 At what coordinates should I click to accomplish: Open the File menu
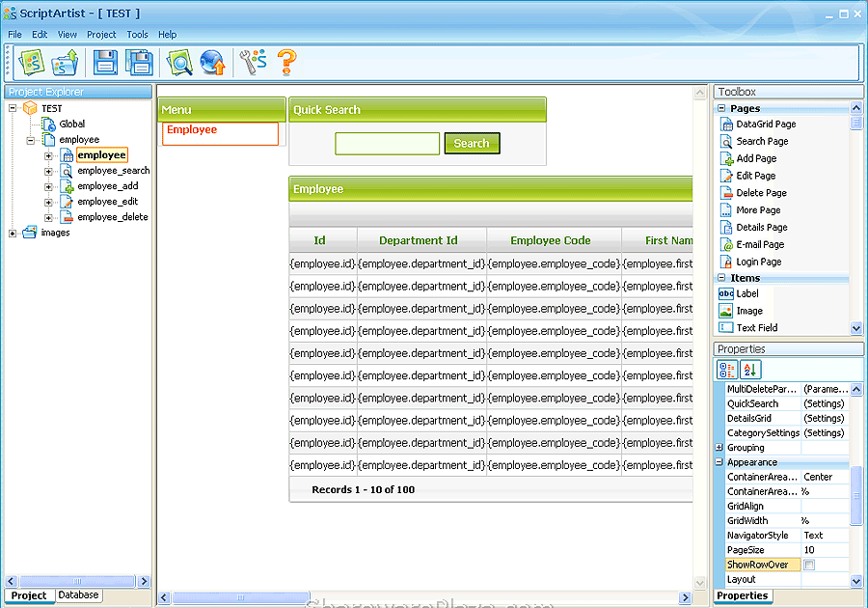pyautogui.click(x=14, y=35)
